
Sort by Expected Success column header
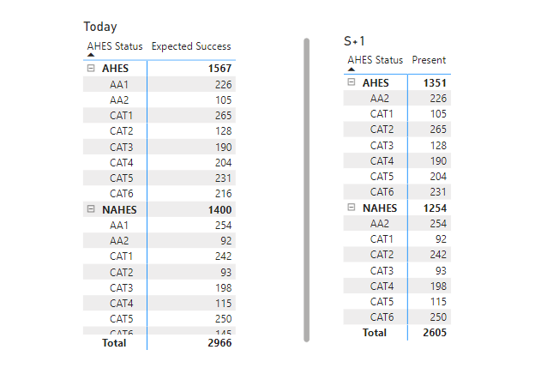tap(191, 46)
